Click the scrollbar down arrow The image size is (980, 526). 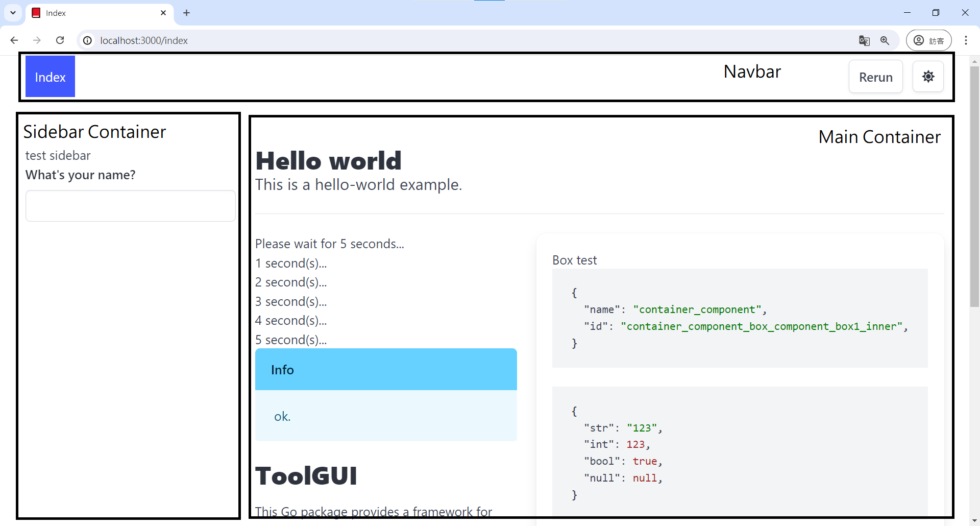[974, 521]
